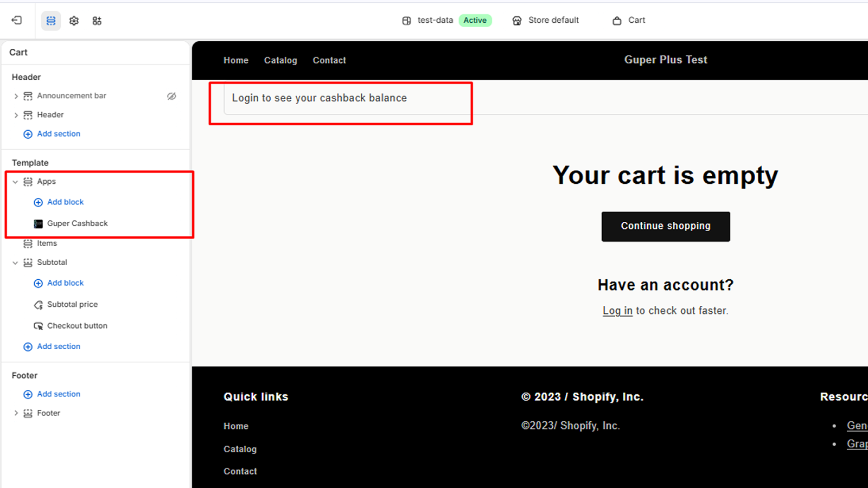Click the Subtotal section icon
This screenshot has width=868, height=488.
[28, 262]
